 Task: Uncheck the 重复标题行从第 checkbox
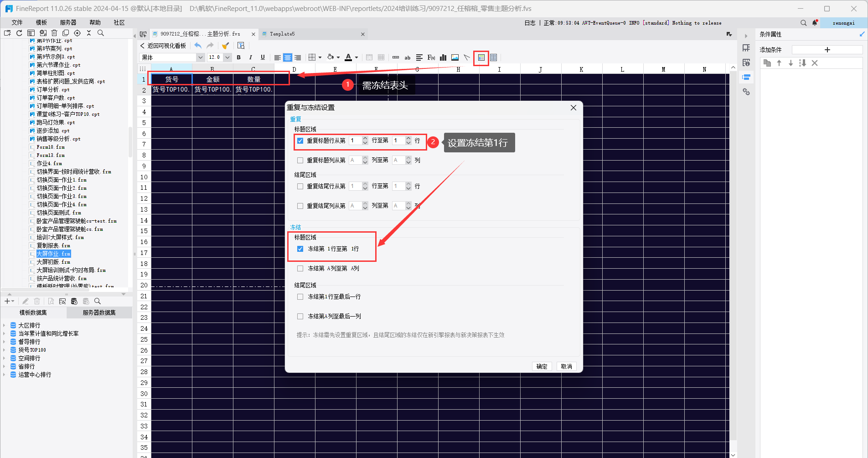click(300, 141)
